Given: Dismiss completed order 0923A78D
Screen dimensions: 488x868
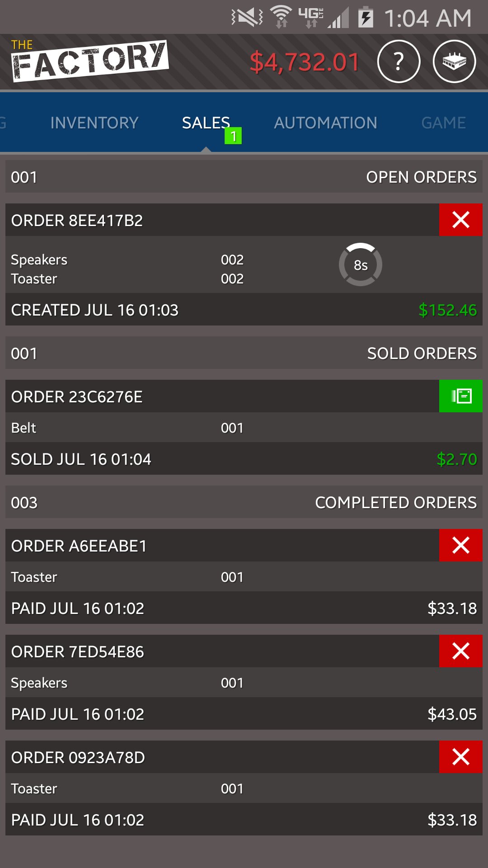Looking at the screenshot, I should [x=460, y=757].
